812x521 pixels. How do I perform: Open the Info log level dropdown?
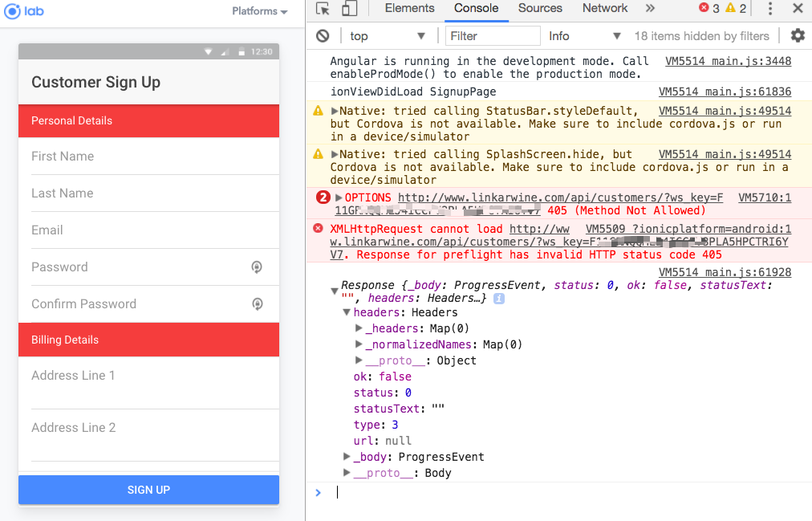click(x=584, y=36)
